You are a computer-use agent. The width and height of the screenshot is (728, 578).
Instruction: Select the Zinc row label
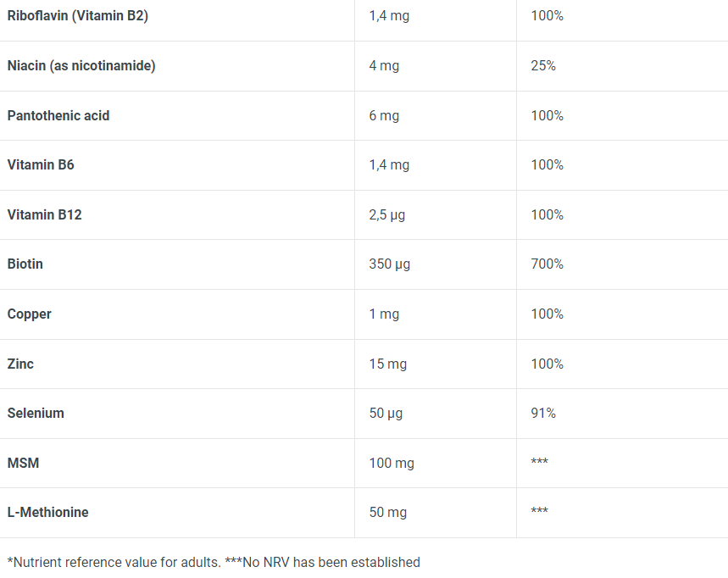click(20, 364)
